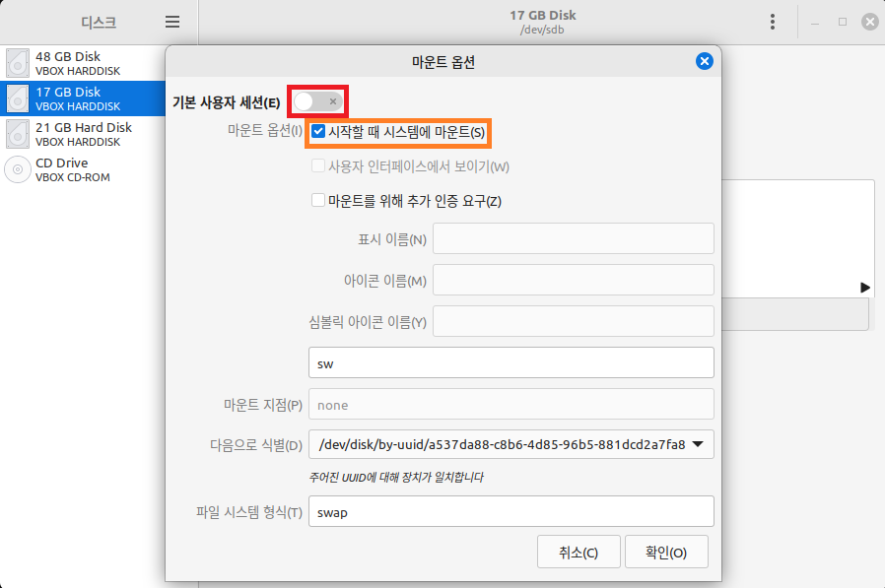Click the 21 GB Hard Disk drive icon
The width and height of the screenshot is (885, 588).
coord(18,134)
